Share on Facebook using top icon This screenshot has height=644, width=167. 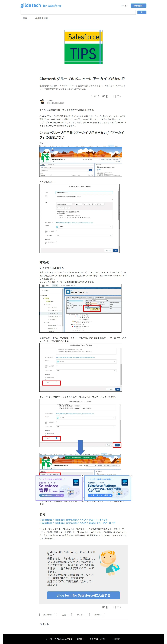click(107, 96)
